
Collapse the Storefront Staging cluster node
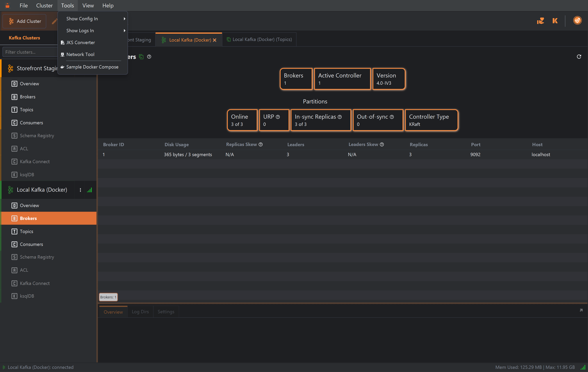[29, 68]
